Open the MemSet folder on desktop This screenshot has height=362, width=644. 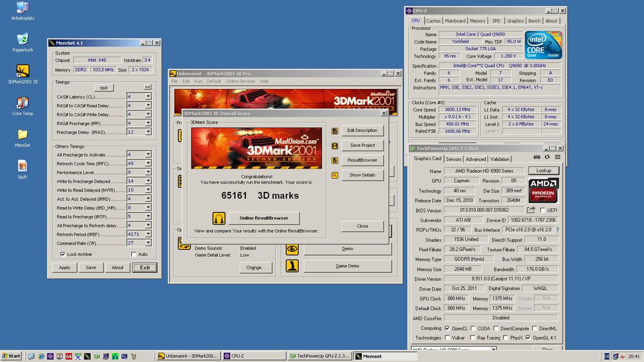[x=23, y=134]
